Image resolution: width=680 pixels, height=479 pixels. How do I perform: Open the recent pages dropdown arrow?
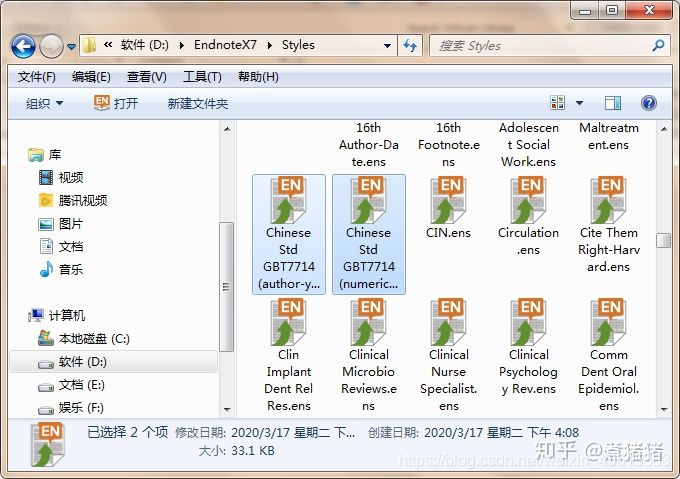tap(72, 46)
